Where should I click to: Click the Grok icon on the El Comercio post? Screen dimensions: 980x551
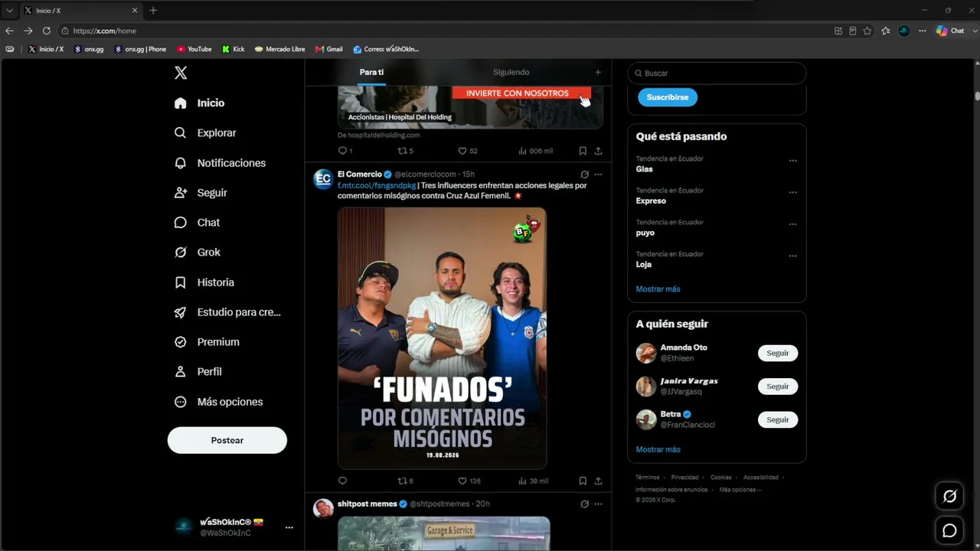click(584, 174)
